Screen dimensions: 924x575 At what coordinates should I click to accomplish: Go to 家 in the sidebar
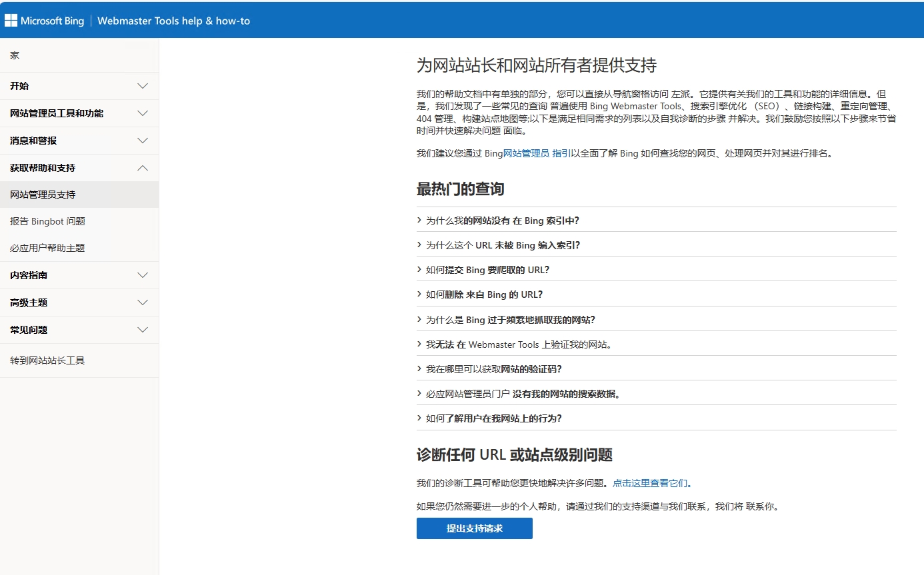coord(15,55)
